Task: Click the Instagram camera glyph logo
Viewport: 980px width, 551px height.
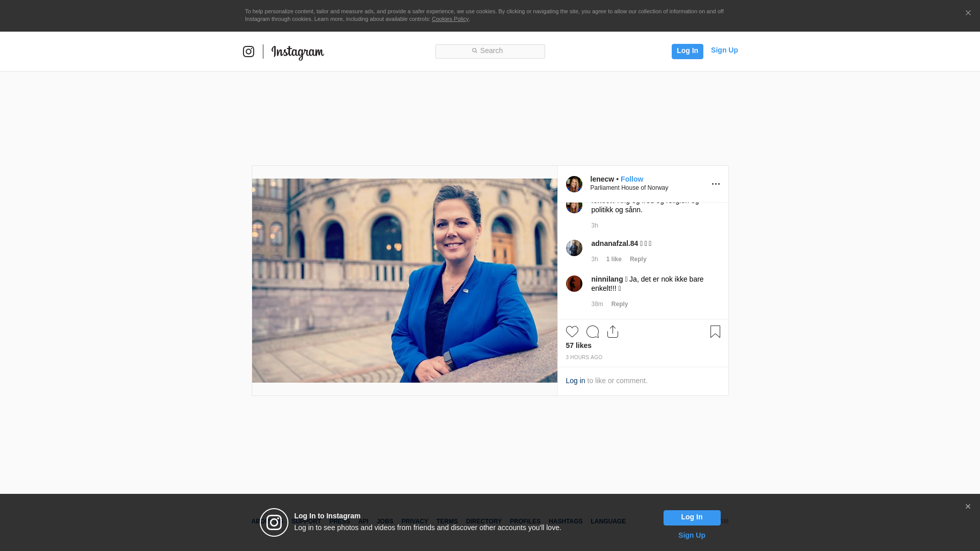Action: [249, 52]
